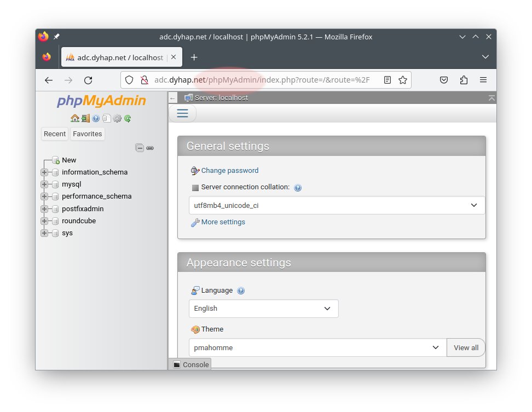Click help icon next to Language
532x412 pixels.
[241, 291]
